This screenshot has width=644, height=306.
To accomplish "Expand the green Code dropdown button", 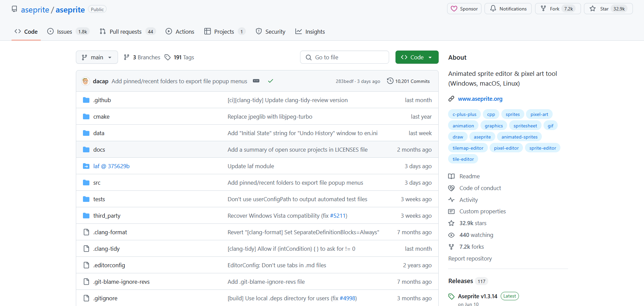I will [417, 57].
